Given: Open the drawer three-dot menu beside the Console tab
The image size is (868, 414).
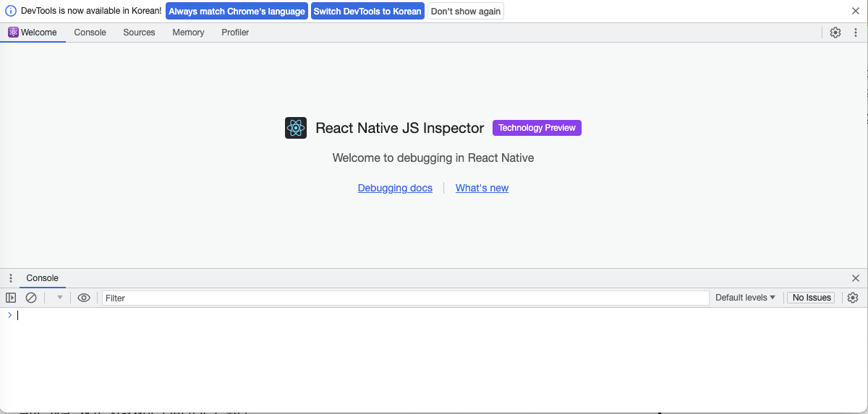Looking at the screenshot, I should [x=11, y=278].
